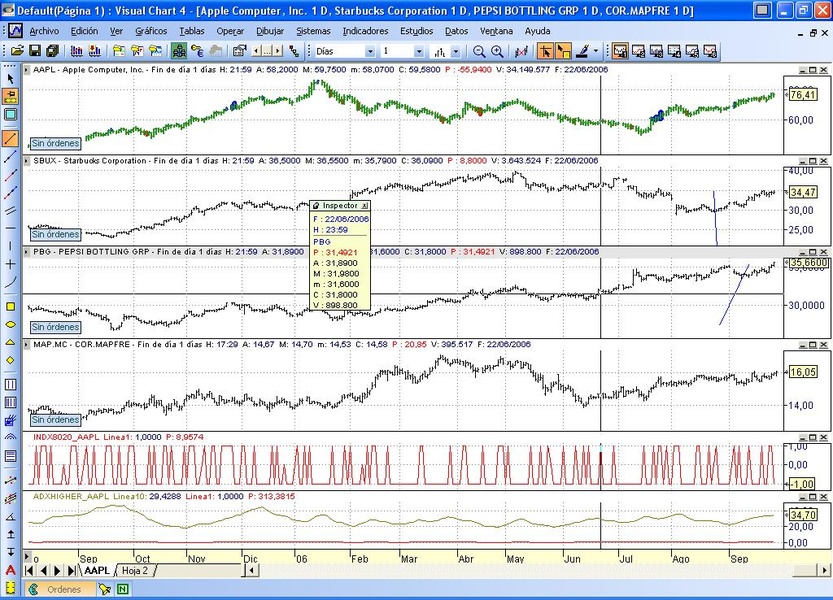
Task: Expand the SBUX chart header arrow
Action: [26, 160]
